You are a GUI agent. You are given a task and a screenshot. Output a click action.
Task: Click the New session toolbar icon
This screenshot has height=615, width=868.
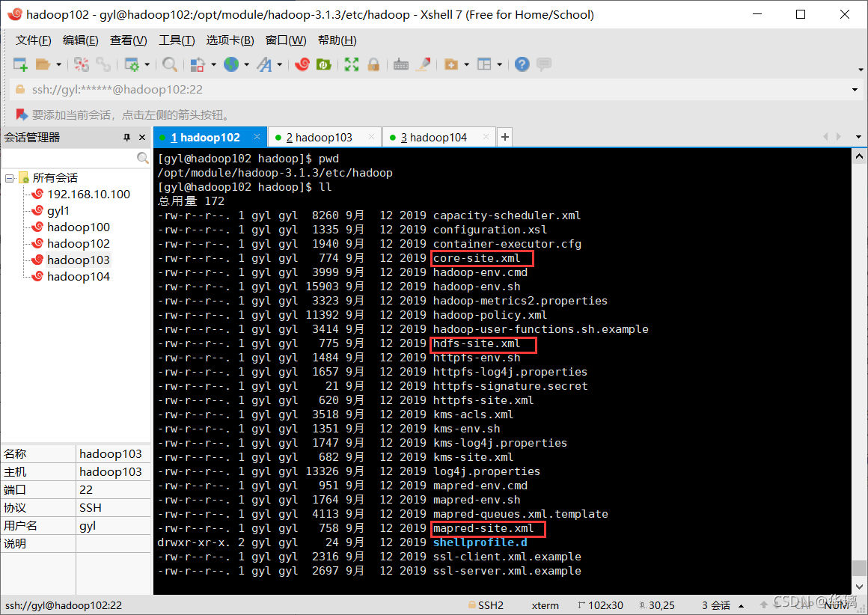20,64
